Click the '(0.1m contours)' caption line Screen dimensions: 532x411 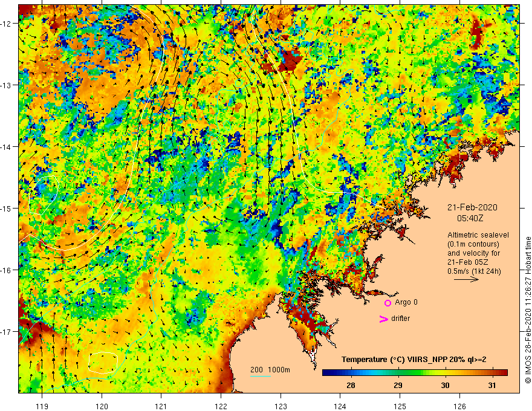pos(473,244)
